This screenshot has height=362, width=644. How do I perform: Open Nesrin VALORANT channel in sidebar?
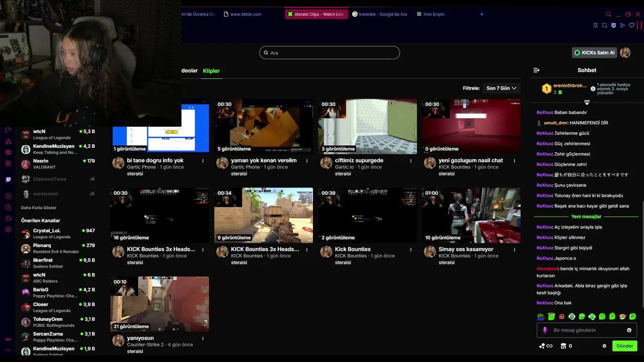[x=58, y=164]
